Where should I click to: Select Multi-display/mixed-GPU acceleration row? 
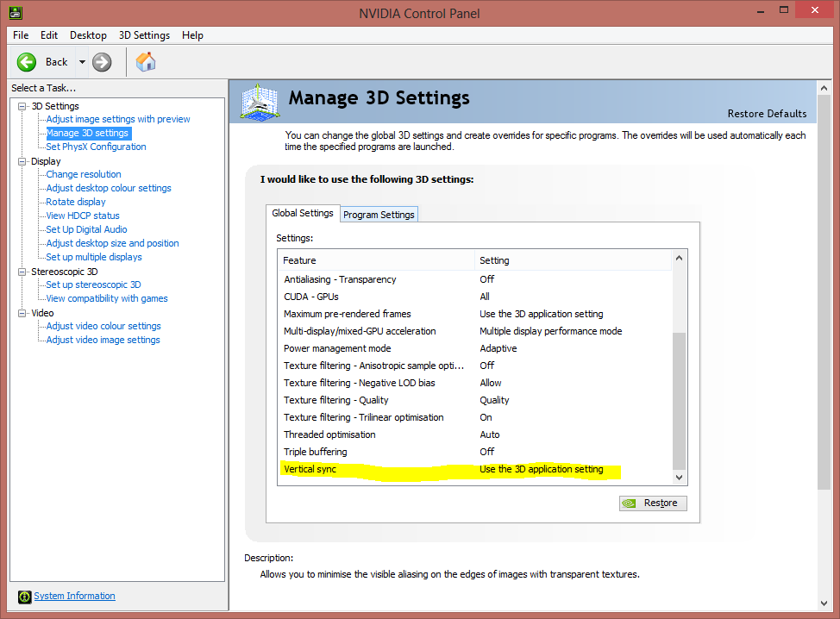(x=475, y=331)
